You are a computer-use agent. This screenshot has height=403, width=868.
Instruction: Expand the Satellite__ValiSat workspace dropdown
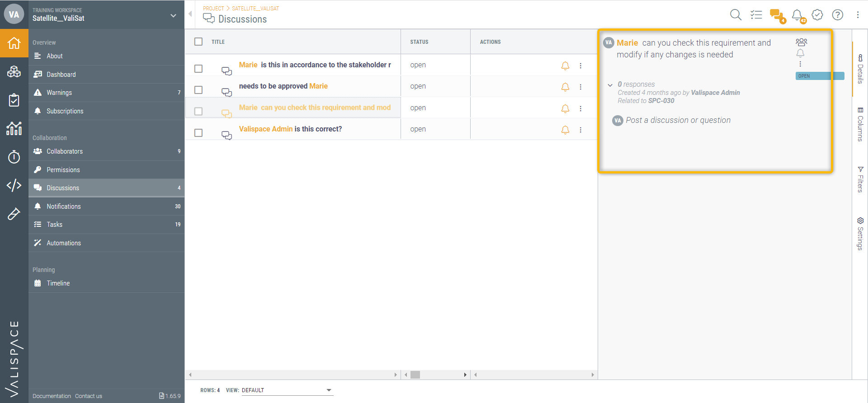point(173,15)
